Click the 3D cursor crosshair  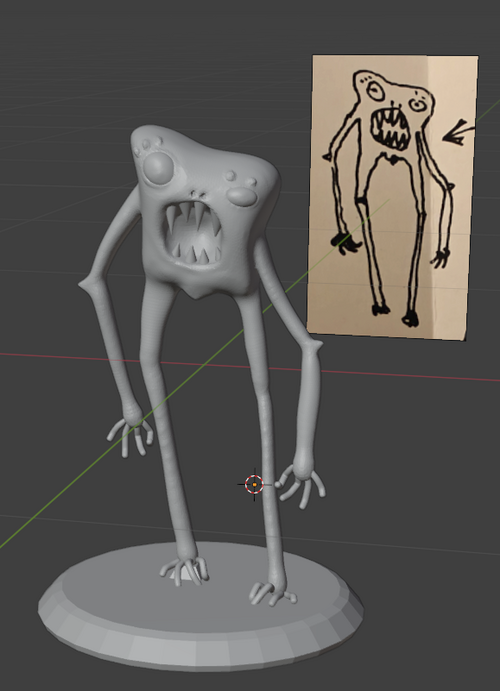click(x=254, y=484)
